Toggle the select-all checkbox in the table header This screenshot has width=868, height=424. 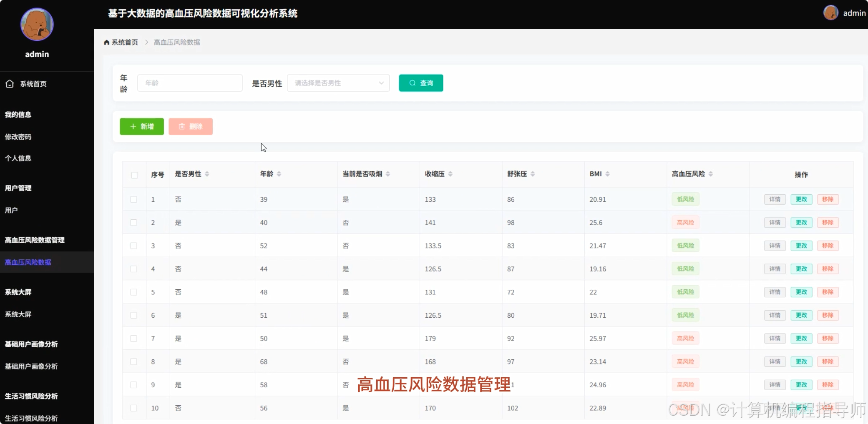(x=134, y=175)
